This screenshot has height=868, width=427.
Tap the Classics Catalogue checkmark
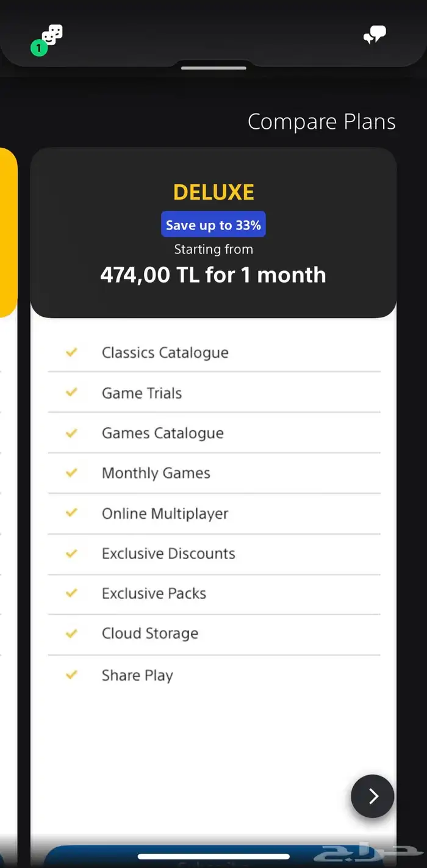pos(71,352)
